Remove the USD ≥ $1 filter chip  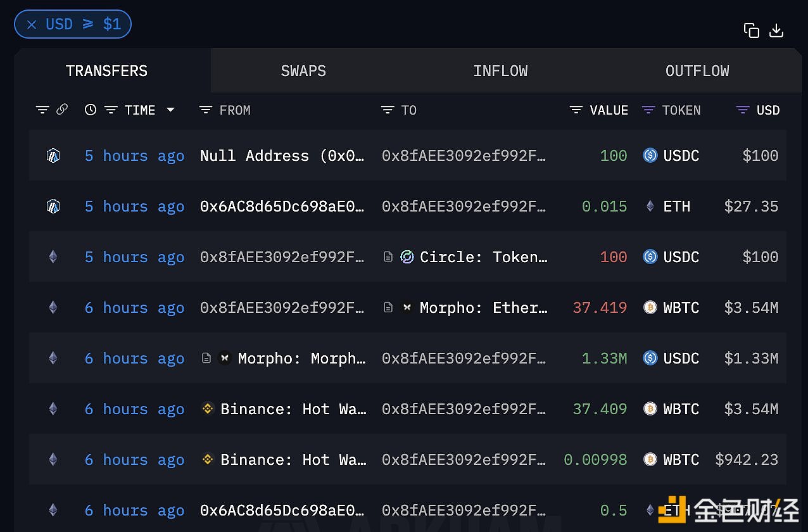[32, 24]
